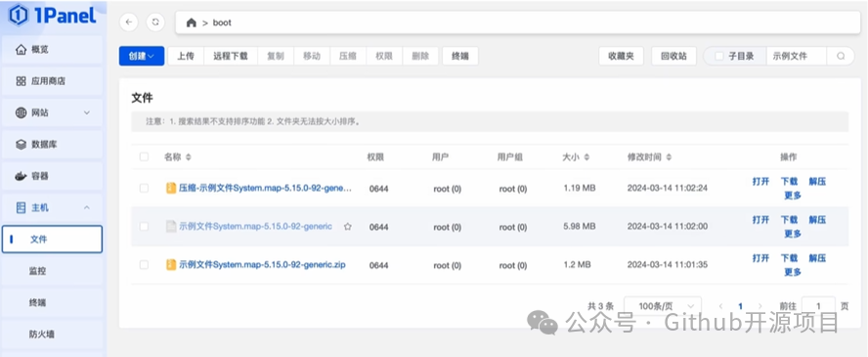Image resolution: width=868 pixels, height=357 pixels.
Task: Click 打开 for the 5.98 MB file
Action: pyautogui.click(x=760, y=220)
